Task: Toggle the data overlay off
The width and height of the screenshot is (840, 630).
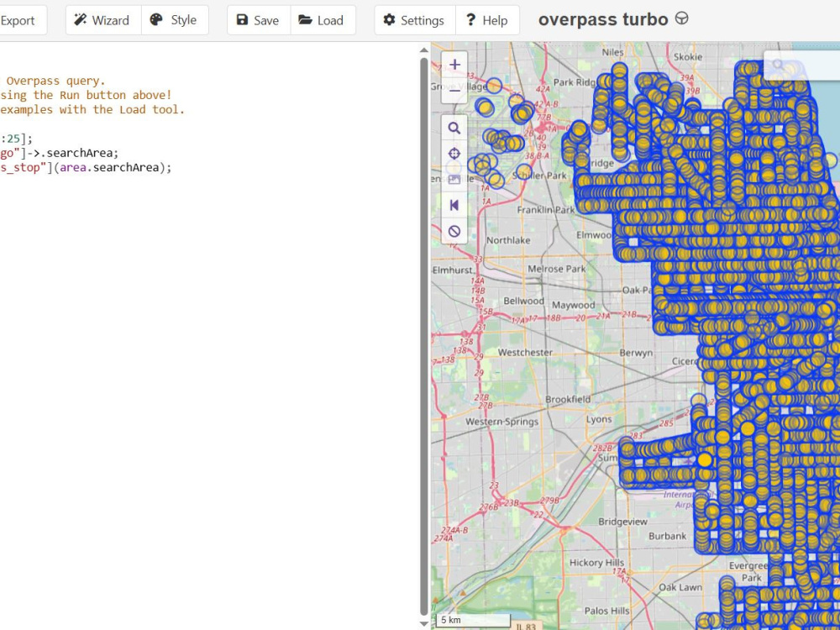Action: 454,231
